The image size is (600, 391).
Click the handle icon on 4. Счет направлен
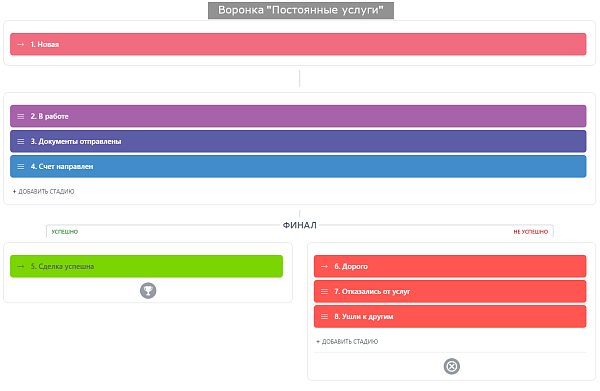click(21, 166)
